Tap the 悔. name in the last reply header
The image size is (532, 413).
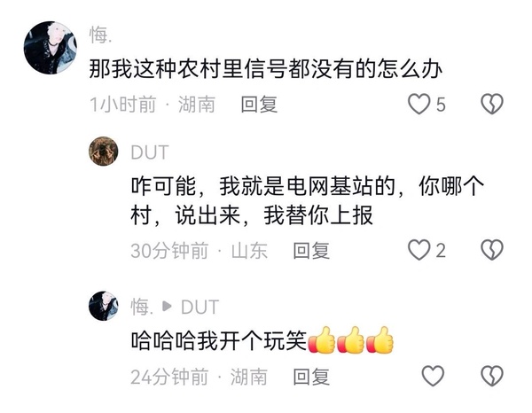click(142, 307)
